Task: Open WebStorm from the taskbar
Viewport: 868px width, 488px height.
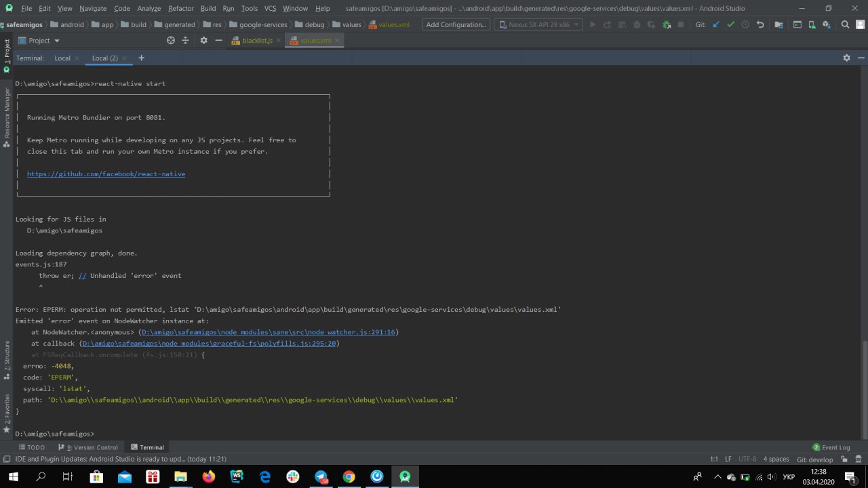Action: 237,477
